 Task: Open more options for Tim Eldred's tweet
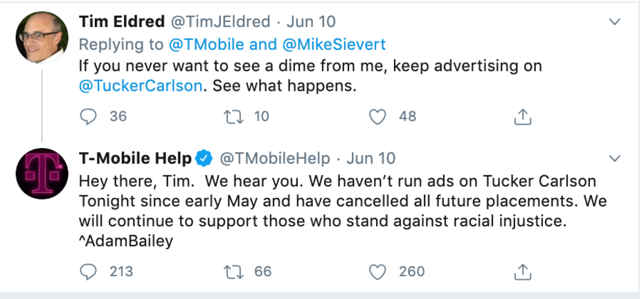pos(614,22)
